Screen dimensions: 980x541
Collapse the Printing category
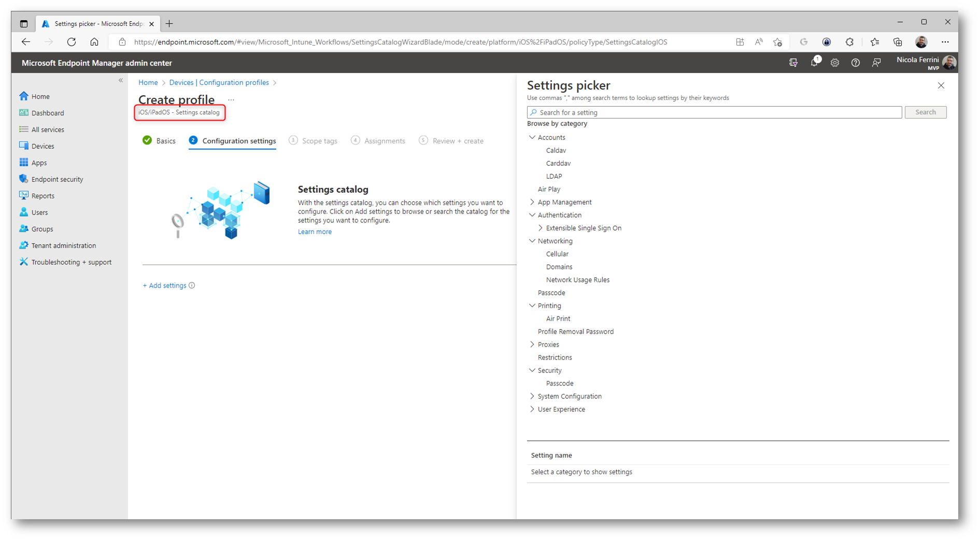click(532, 306)
